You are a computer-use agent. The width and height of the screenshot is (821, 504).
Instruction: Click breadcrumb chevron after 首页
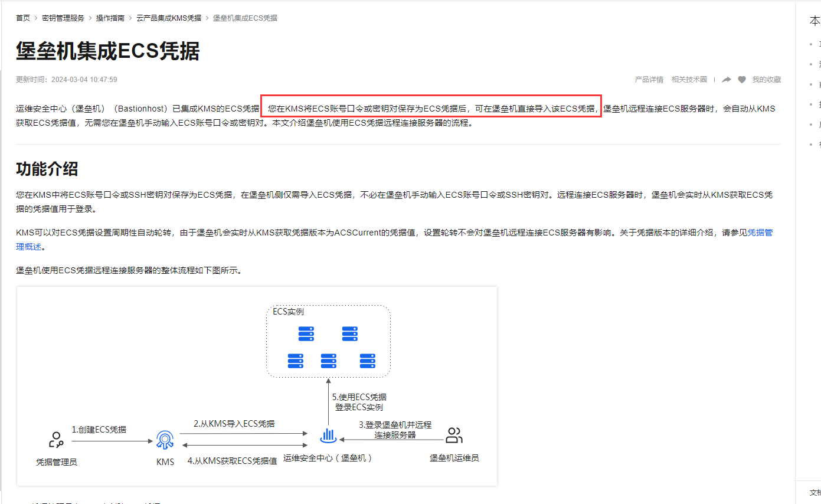(36, 18)
